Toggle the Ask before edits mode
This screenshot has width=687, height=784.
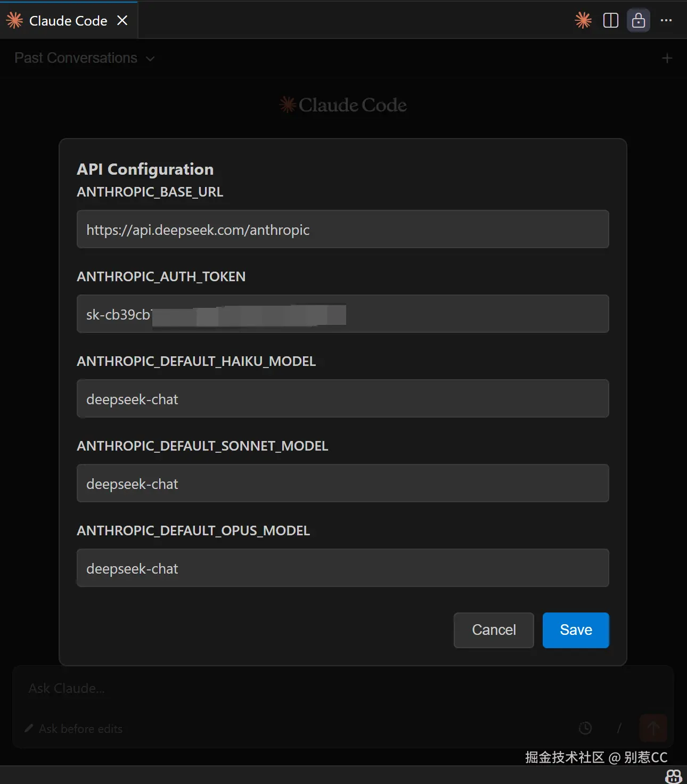pyautogui.click(x=75, y=729)
